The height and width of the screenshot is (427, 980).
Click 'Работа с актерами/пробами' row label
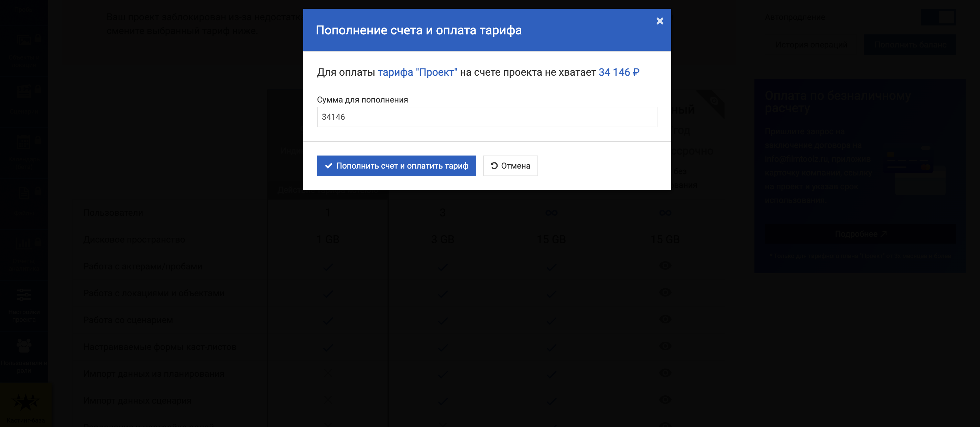[x=143, y=266]
